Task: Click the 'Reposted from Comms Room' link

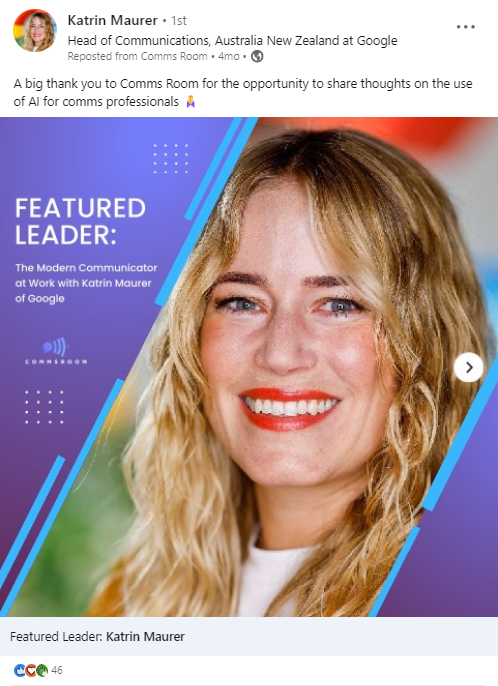Action: coord(137,56)
